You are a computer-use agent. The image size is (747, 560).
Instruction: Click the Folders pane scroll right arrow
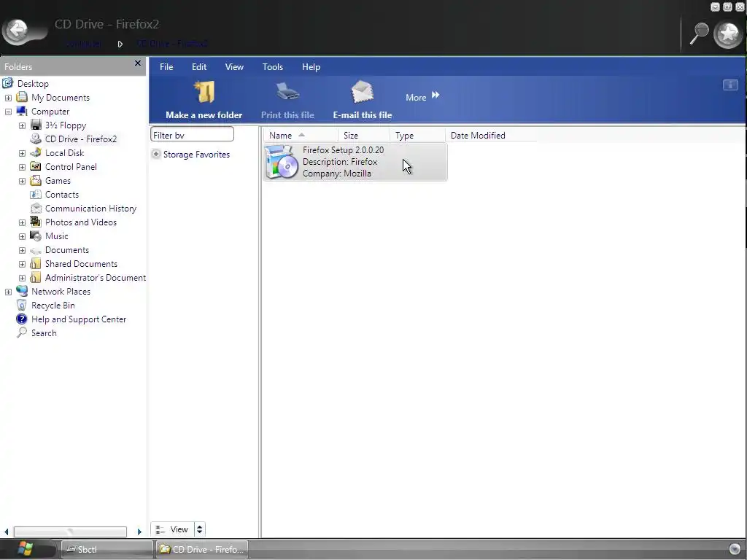(x=139, y=532)
